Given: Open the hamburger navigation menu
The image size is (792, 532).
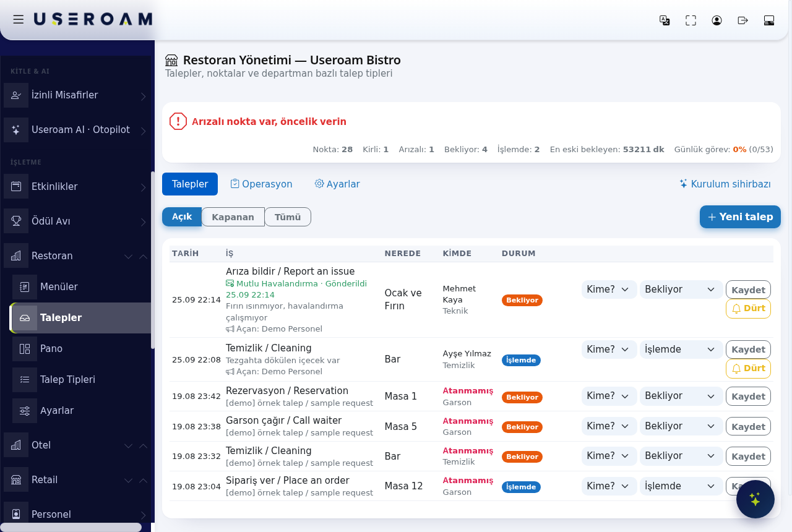Looking at the screenshot, I should tap(19, 20).
